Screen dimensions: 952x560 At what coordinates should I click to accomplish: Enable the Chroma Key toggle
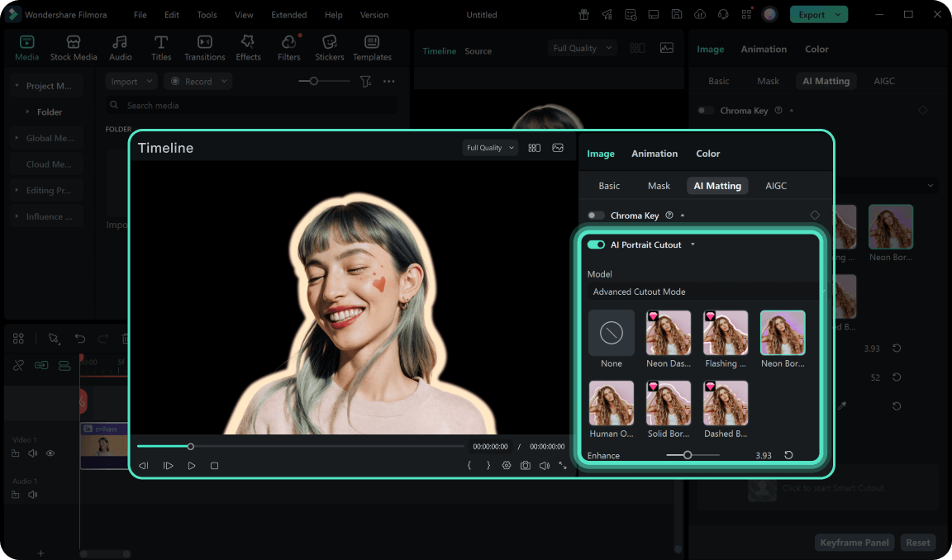tap(596, 216)
